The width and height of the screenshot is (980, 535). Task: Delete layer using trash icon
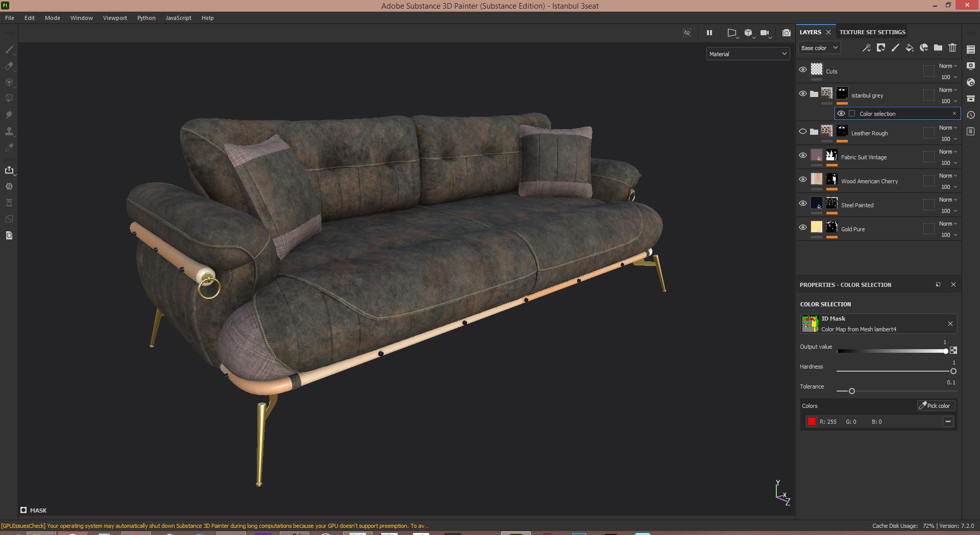(952, 47)
